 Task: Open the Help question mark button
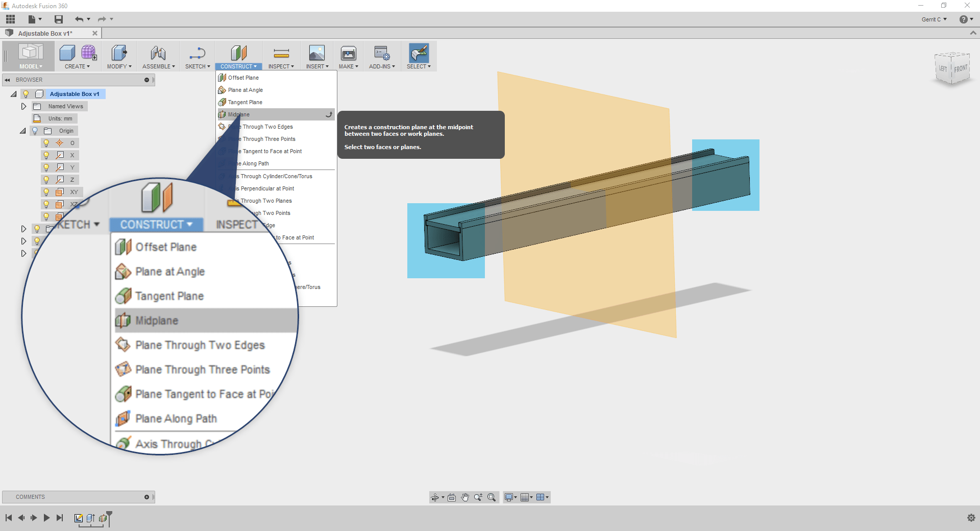tap(965, 19)
